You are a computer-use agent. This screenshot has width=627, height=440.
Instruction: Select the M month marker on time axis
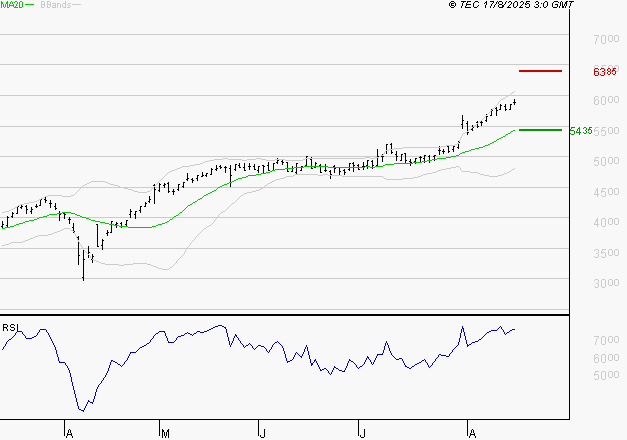coord(164,432)
